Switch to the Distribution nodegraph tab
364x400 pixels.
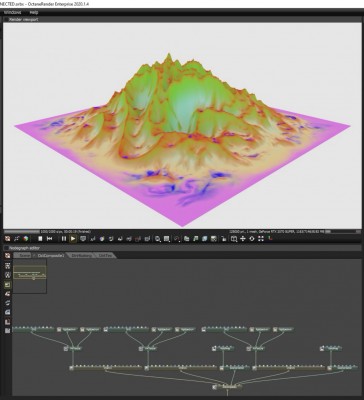81,255
